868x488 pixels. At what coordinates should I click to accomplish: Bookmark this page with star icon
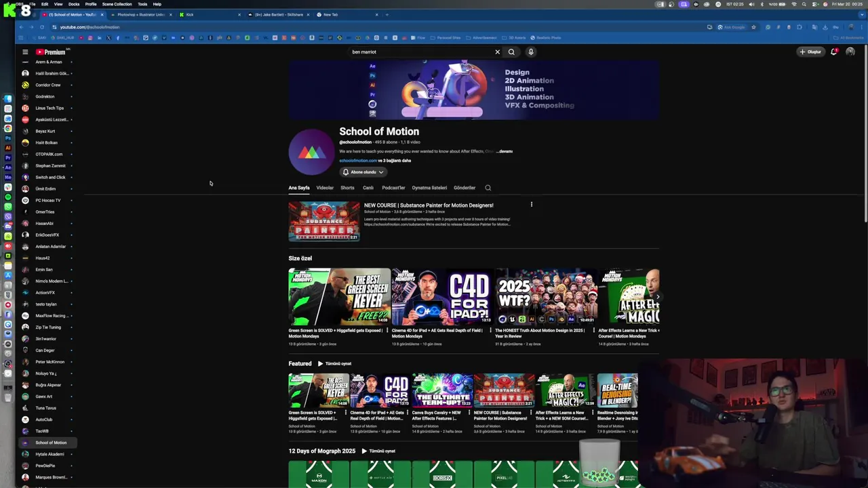tap(753, 27)
